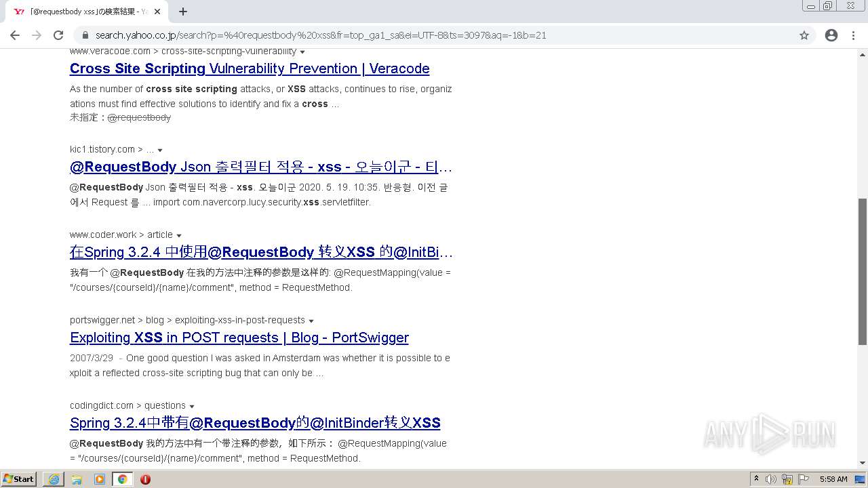868x488 pixels.
Task: Open the media player taskbar icon
Action: pos(100,479)
